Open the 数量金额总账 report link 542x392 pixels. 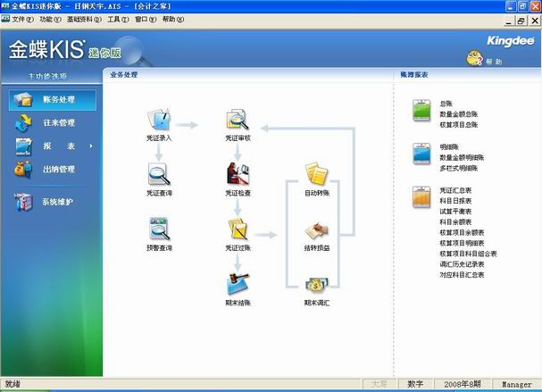click(459, 114)
